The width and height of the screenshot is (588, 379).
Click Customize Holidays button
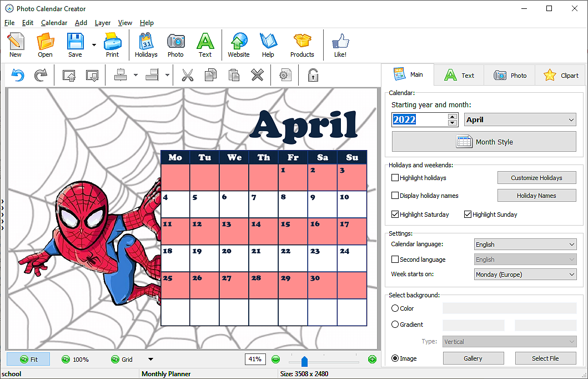click(x=536, y=177)
